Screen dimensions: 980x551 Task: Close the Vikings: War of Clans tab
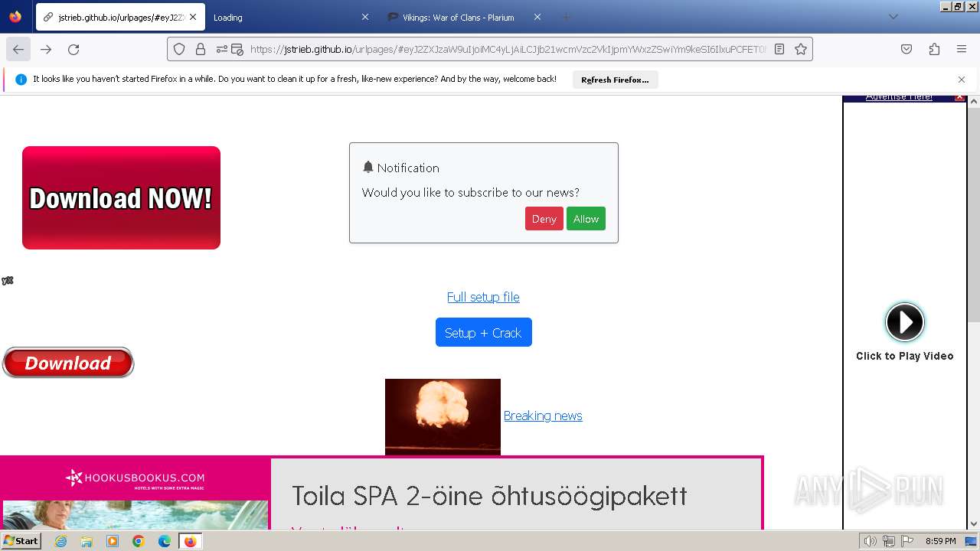point(537,17)
